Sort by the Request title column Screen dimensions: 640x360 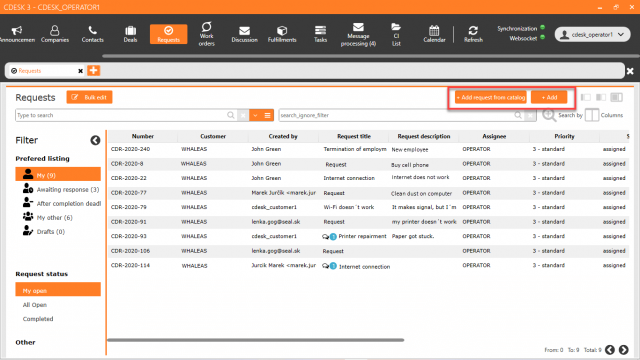click(354, 136)
